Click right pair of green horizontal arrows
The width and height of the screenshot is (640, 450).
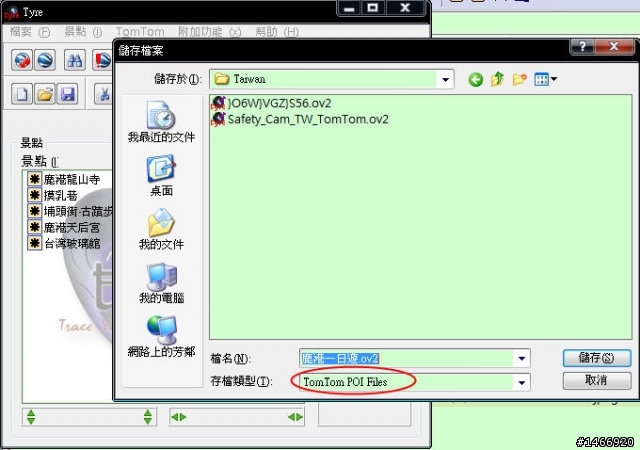(x=295, y=417)
